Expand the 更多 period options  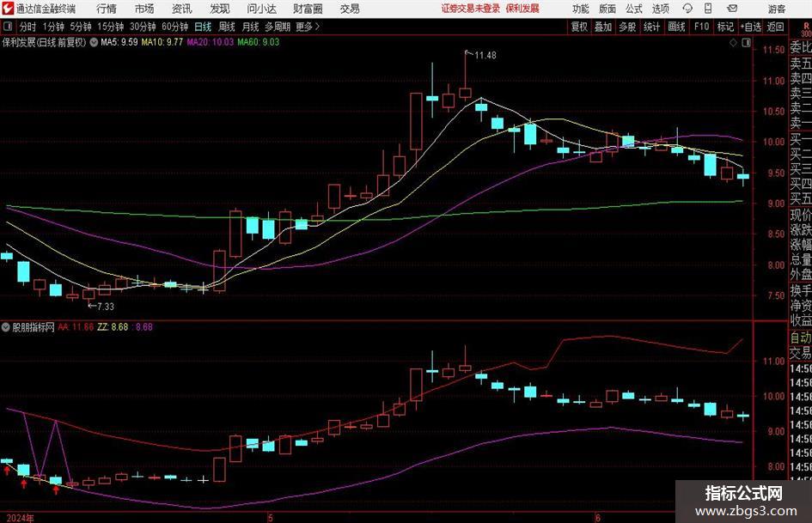tap(308, 27)
